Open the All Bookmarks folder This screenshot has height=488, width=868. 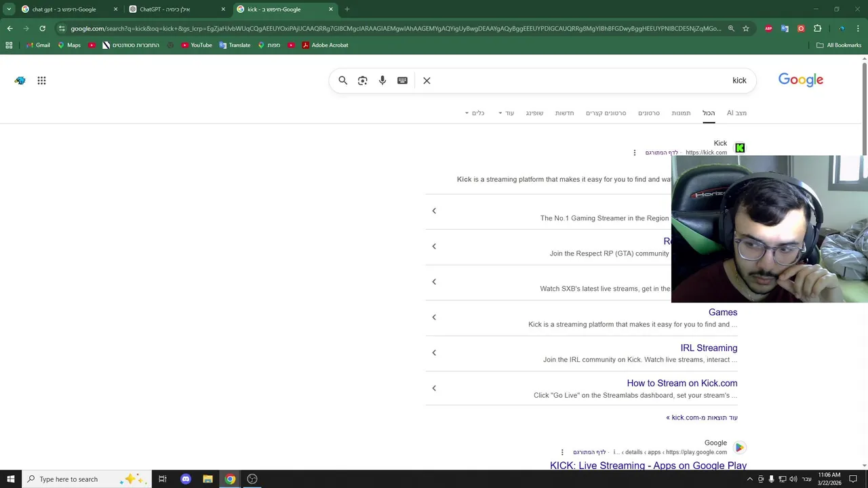(x=839, y=45)
